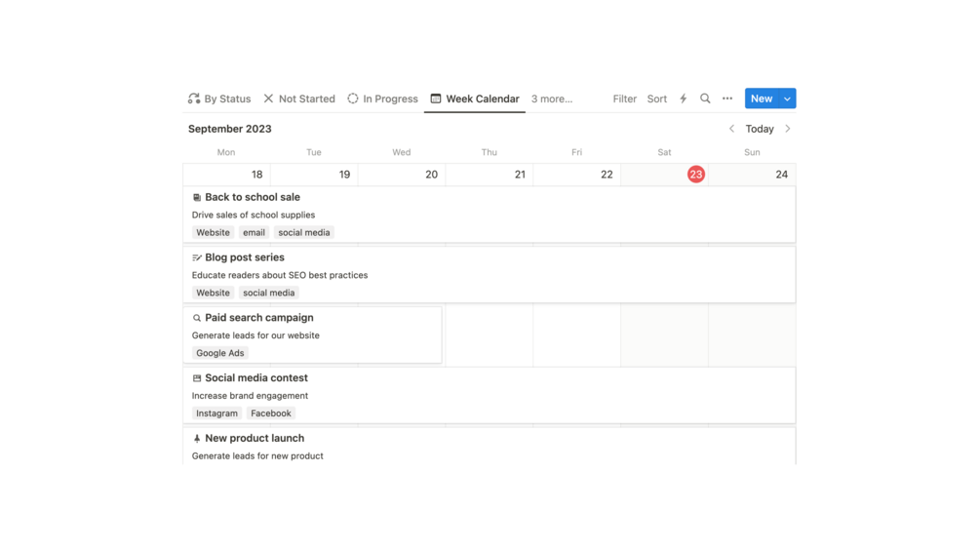Click the Back to school sale page icon
The height and width of the screenshot is (551, 980).
[x=197, y=197]
